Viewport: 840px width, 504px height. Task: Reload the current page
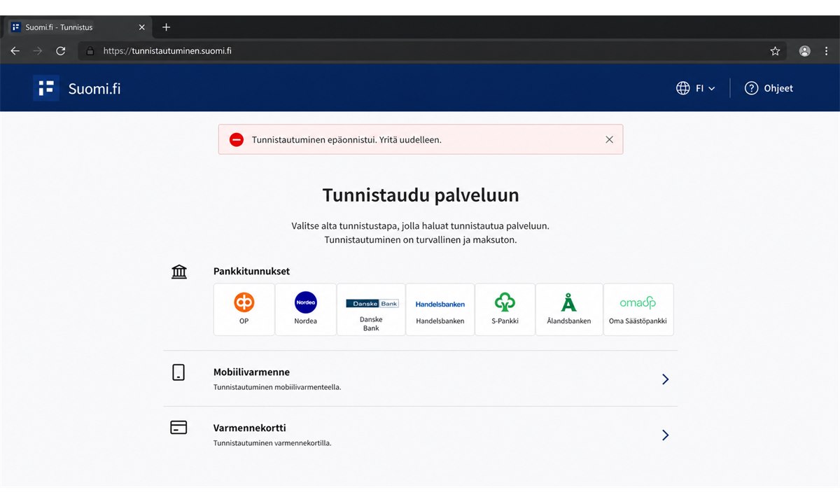[61, 51]
